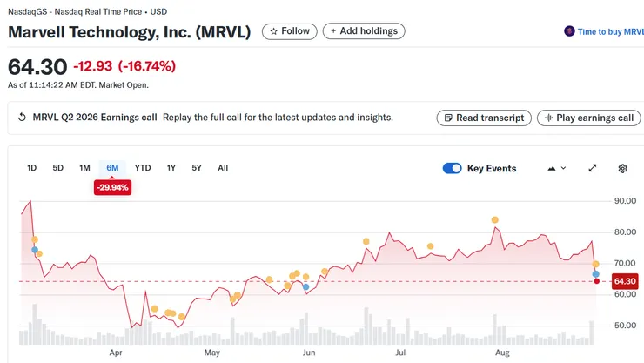Viewport: 644px width, 363px height.
Task: Switch to YTD range
Action: 143,168
